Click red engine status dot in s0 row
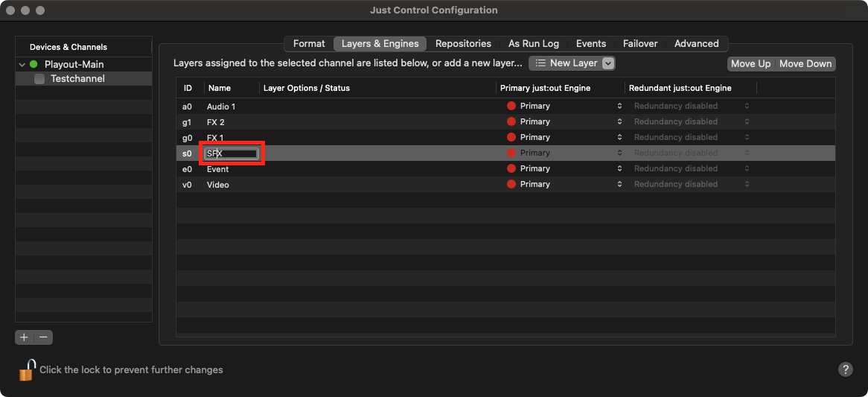Image resolution: width=868 pixels, height=397 pixels. click(x=511, y=153)
